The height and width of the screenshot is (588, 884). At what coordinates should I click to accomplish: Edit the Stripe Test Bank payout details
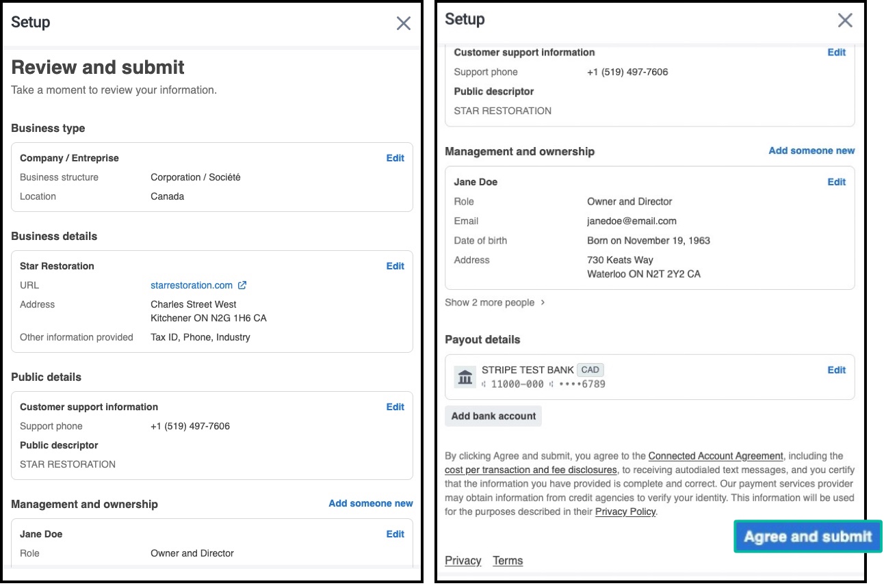tap(836, 370)
